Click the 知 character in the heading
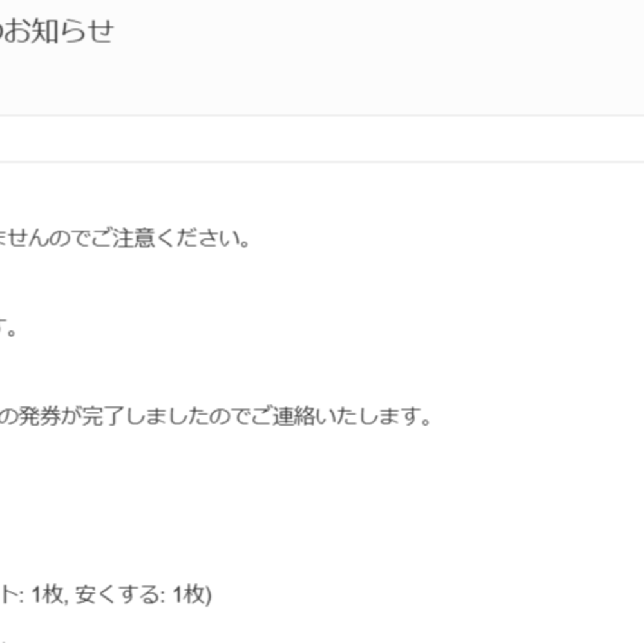Screen dimensions: 644x644 click(44, 32)
